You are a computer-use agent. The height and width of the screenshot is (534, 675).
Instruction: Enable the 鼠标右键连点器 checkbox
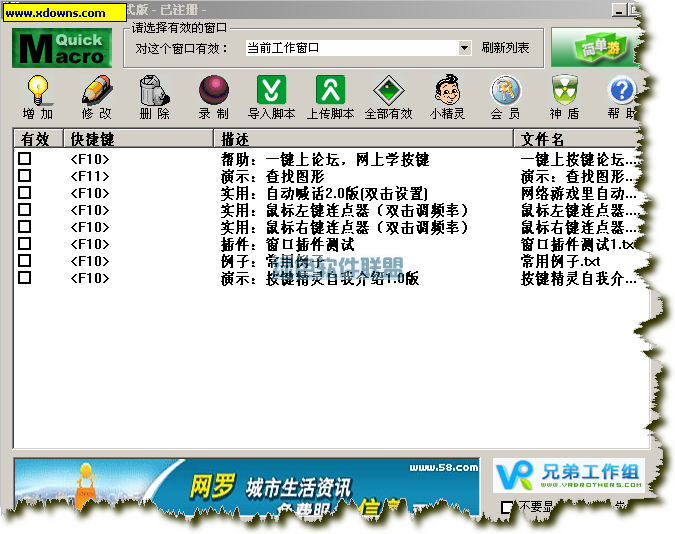tap(25, 227)
